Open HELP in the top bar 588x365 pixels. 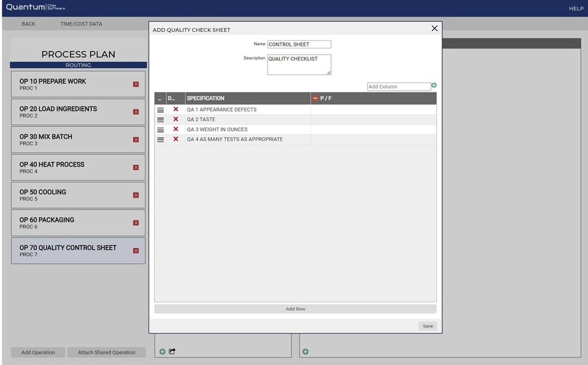click(x=576, y=9)
